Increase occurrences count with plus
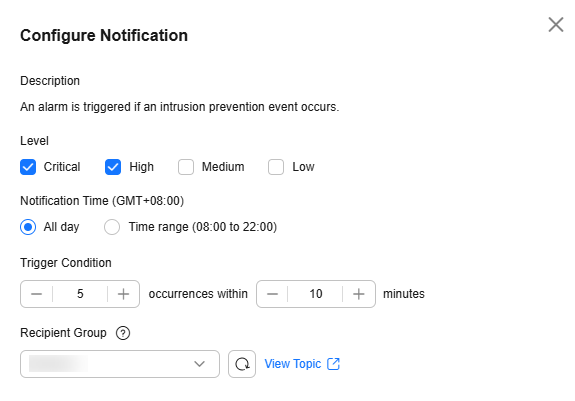Screen dimensions: 575x401 pos(124,294)
